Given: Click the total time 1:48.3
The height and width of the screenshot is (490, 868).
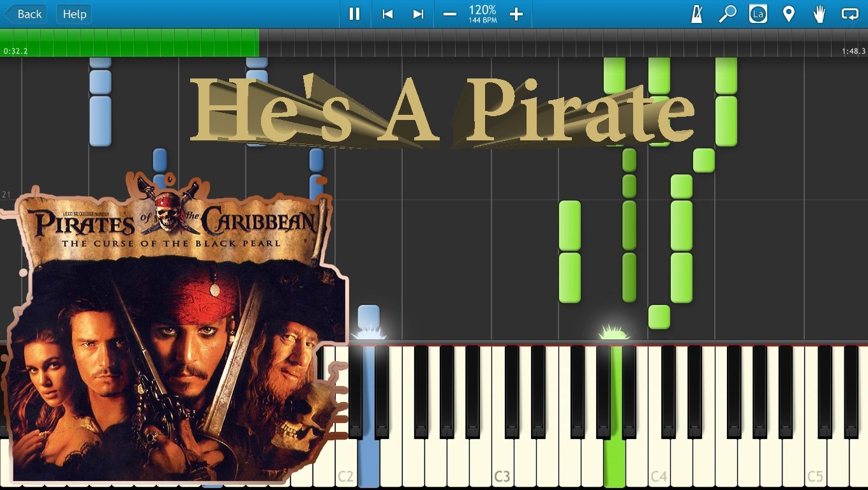Looking at the screenshot, I should pyautogui.click(x=853, y=51).
